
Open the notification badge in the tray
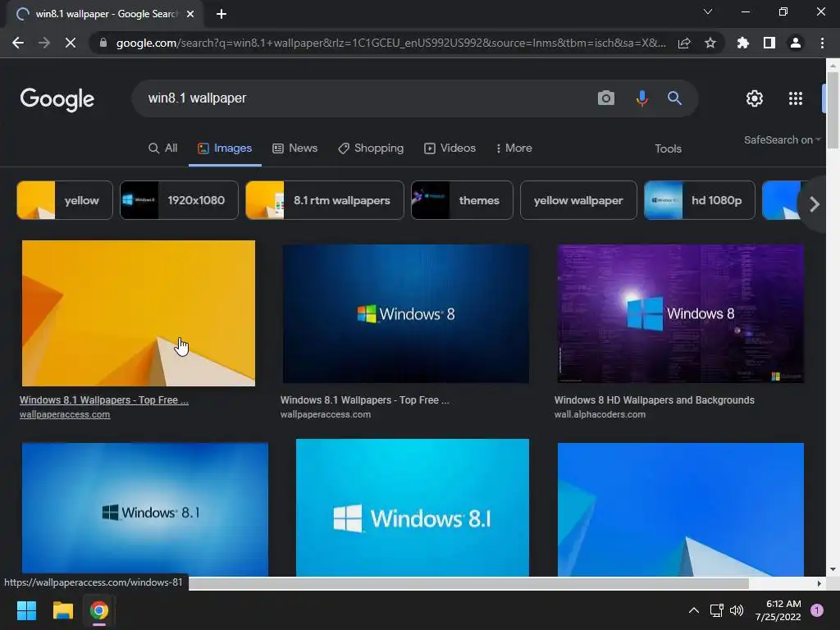coord(817,610)
